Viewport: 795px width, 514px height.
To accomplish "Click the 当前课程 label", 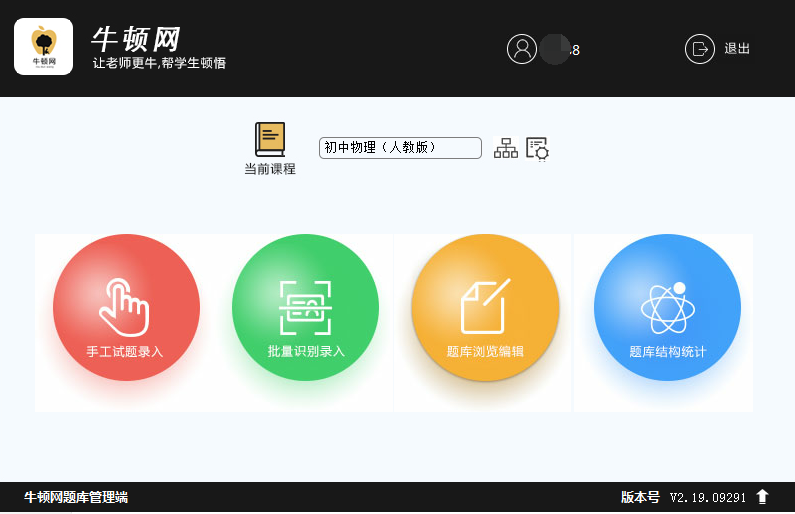I will pyautogui.click(x=270, y=169).
